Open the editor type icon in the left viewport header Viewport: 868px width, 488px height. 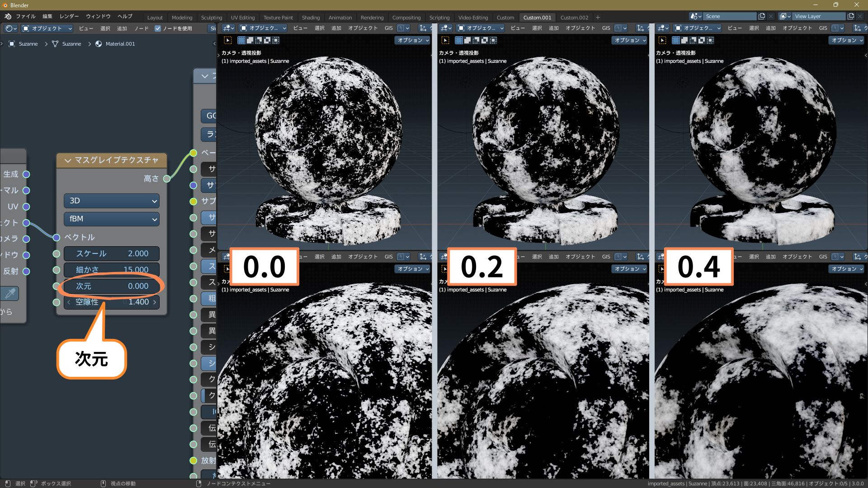point(228,28)
